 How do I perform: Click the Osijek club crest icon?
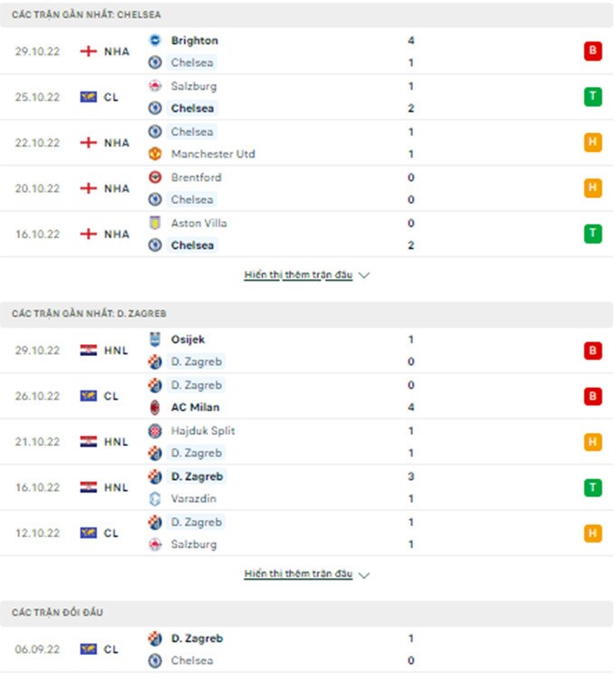[x=155, y=340]
